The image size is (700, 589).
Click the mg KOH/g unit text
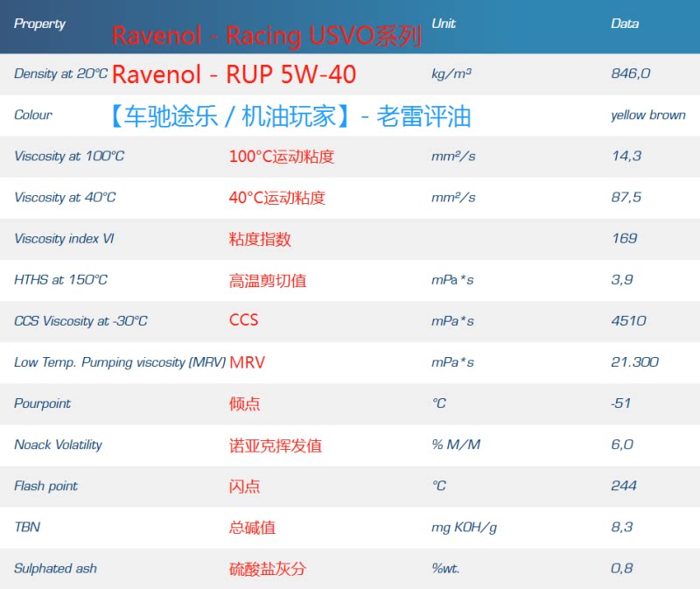[x=464, y=528]
